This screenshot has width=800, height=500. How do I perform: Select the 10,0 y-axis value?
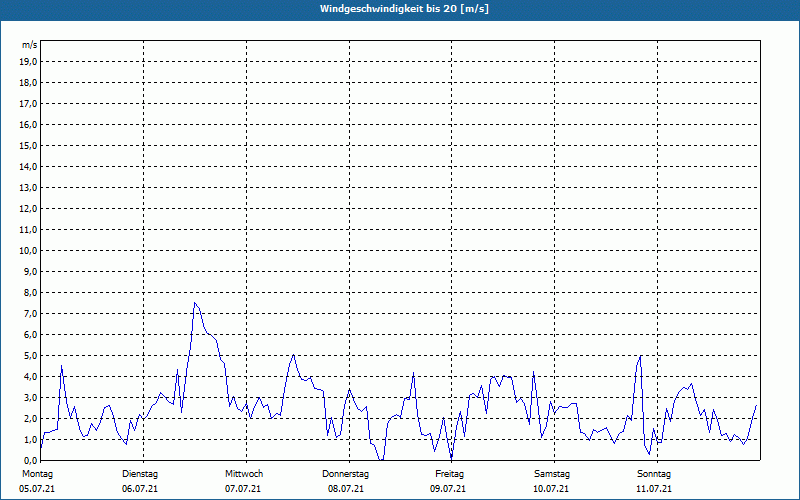(27, 251)
